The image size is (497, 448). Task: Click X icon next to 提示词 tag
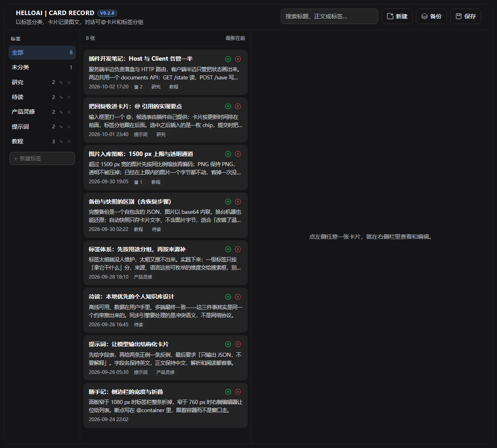[69, 127]
